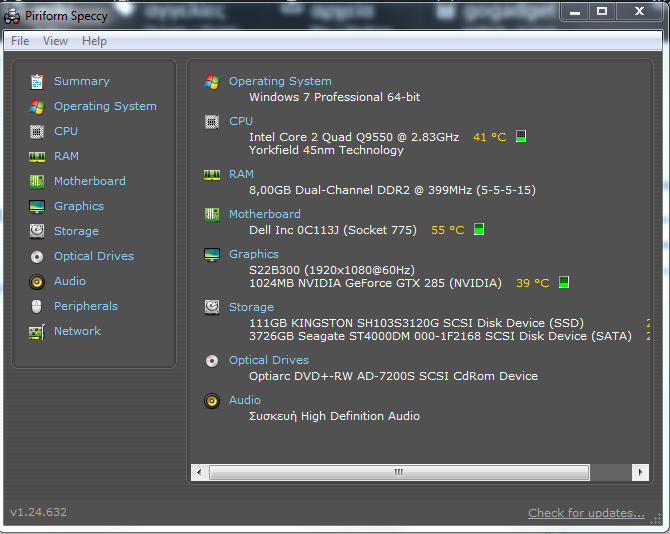Screen dimensions: 670x534
Task: Click the CPU chip icon in summary pane
Action: pos(212,122)
